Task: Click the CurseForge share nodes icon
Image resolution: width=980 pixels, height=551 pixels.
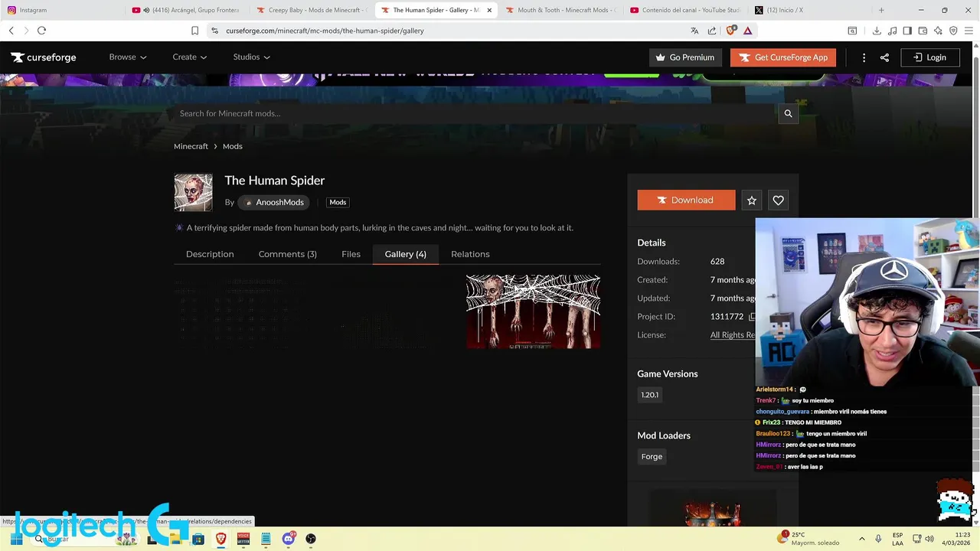Action: click(x=884, y=57)
